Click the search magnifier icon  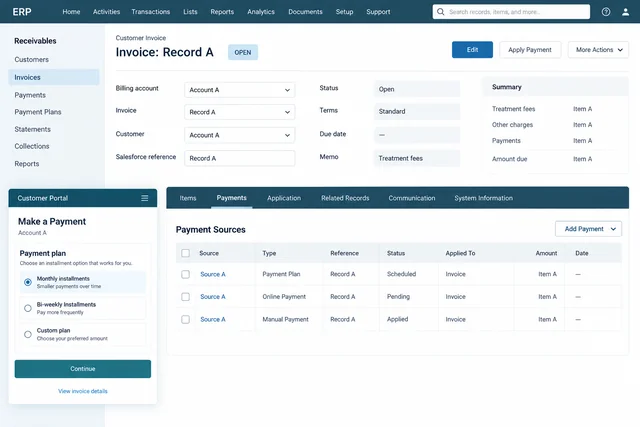[x=440, y=12]
